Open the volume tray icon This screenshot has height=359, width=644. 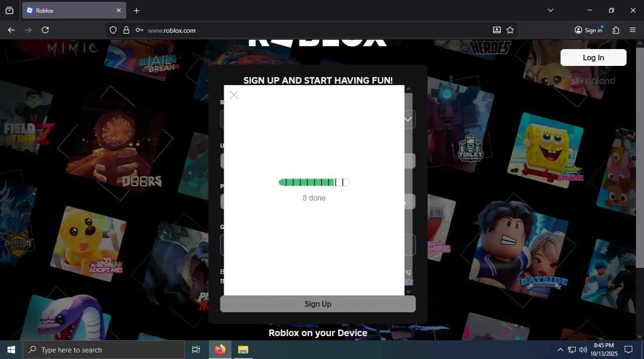click(583, 350)
